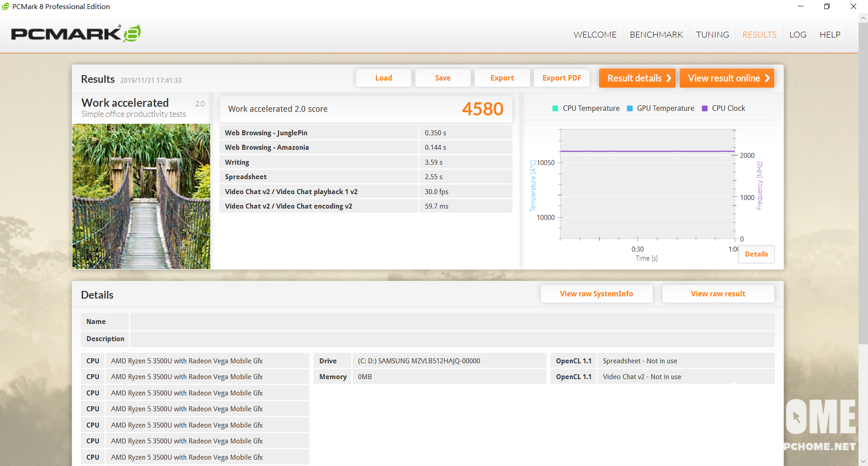
Task: Save the benchmark result
Action: [443, 78]
